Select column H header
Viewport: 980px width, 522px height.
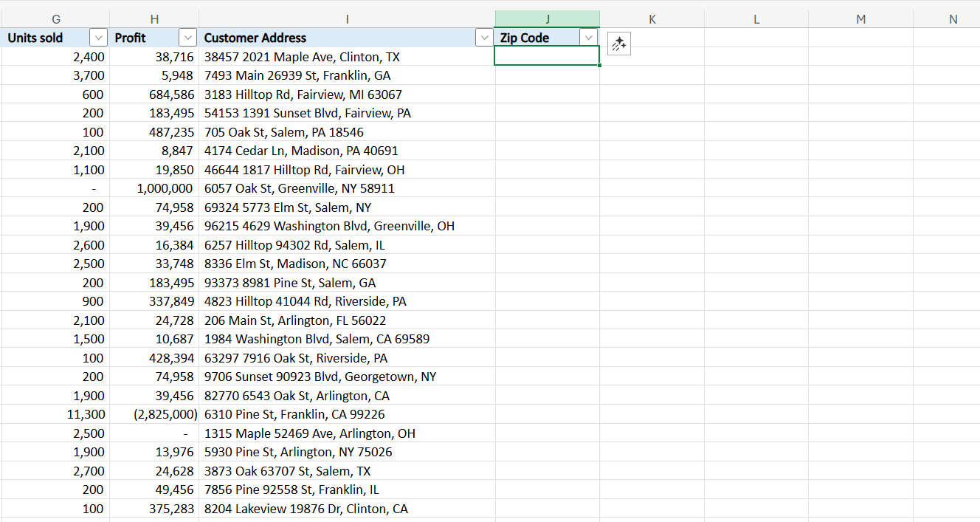154,19
